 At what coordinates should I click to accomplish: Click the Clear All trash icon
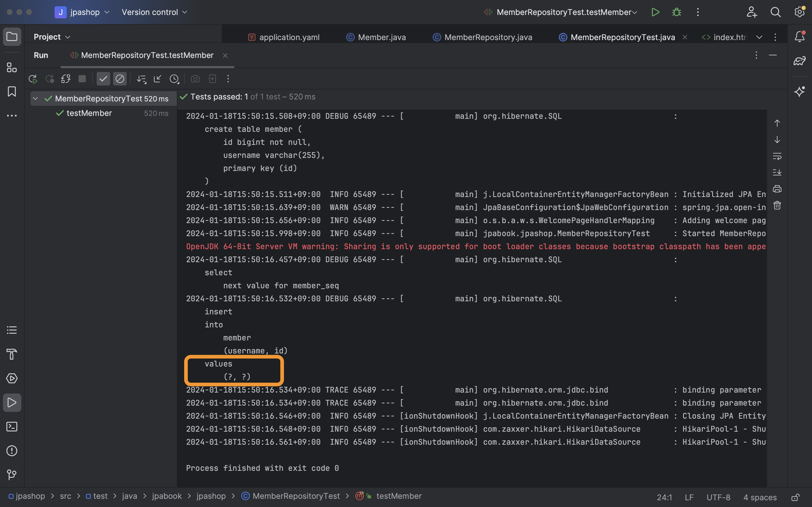click(x=777, y=205)
